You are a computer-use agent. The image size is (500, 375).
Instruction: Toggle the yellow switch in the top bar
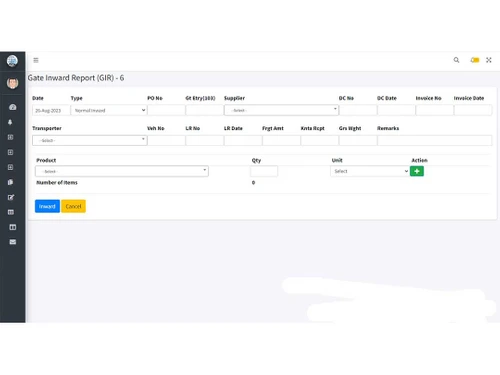tap(475, 60)
